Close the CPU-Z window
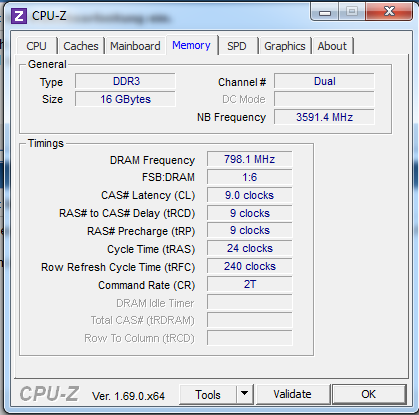Image resolution: width=419 pixels, height=415 pixels. [389, 12]
